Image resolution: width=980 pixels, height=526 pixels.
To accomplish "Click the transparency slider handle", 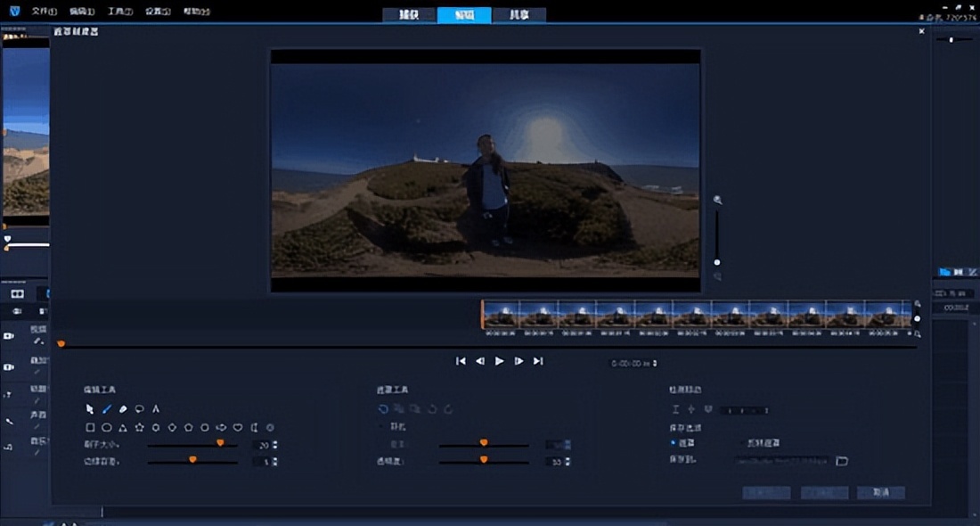I will coord(484,460).
